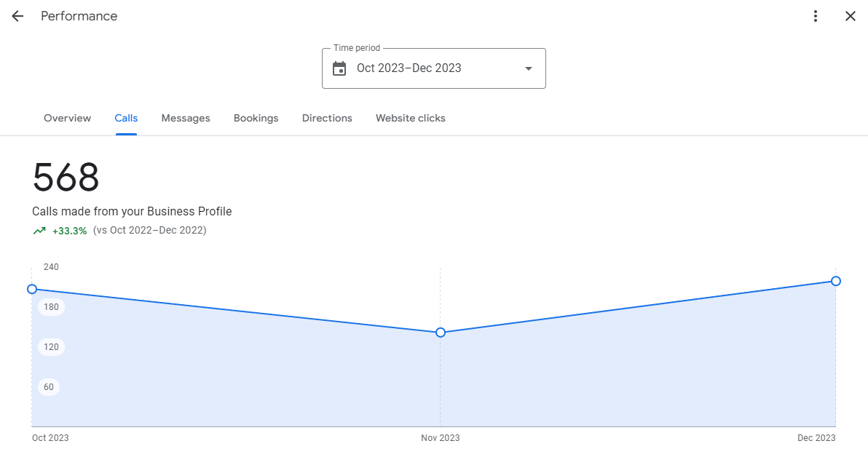Switch to the Overview tab

tap(67, 118)
